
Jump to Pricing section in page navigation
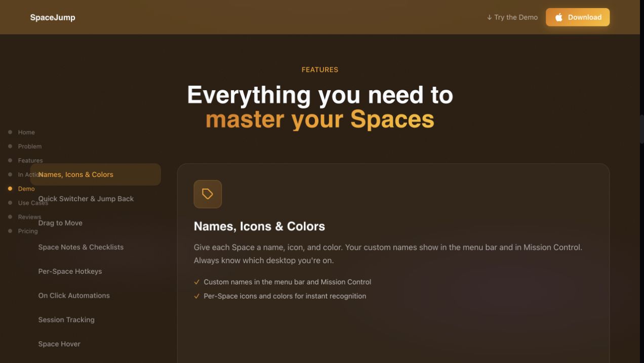point(28,231)
